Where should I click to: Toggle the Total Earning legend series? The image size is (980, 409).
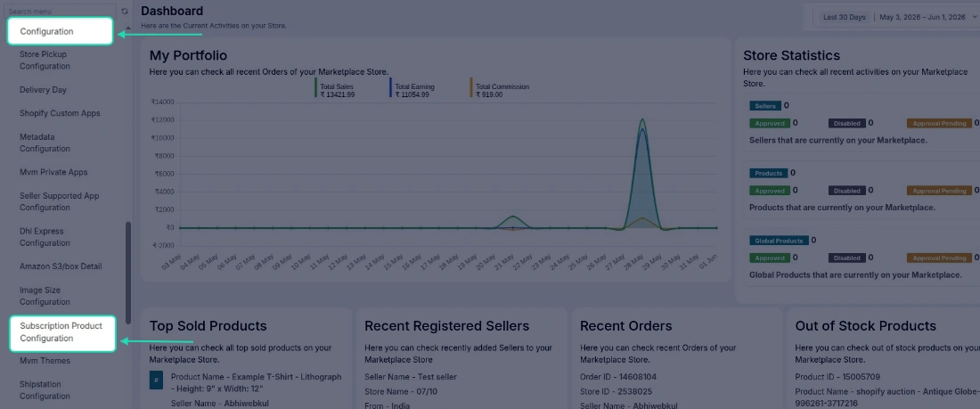[412, 90]
